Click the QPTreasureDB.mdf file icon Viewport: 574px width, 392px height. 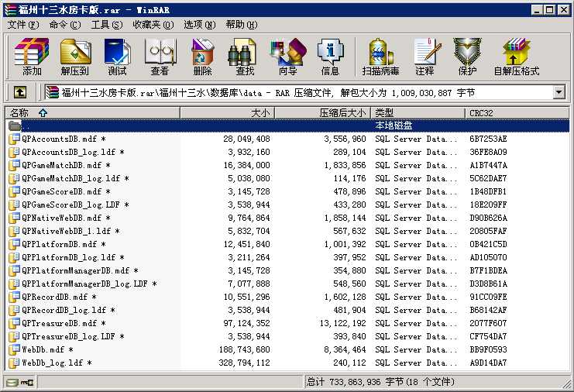(x=14, y=323)
